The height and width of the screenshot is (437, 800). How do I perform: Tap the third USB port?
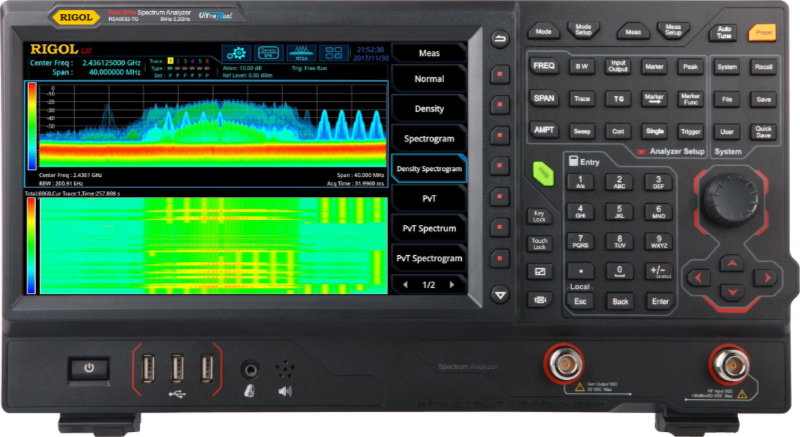(x=207, y=368)
